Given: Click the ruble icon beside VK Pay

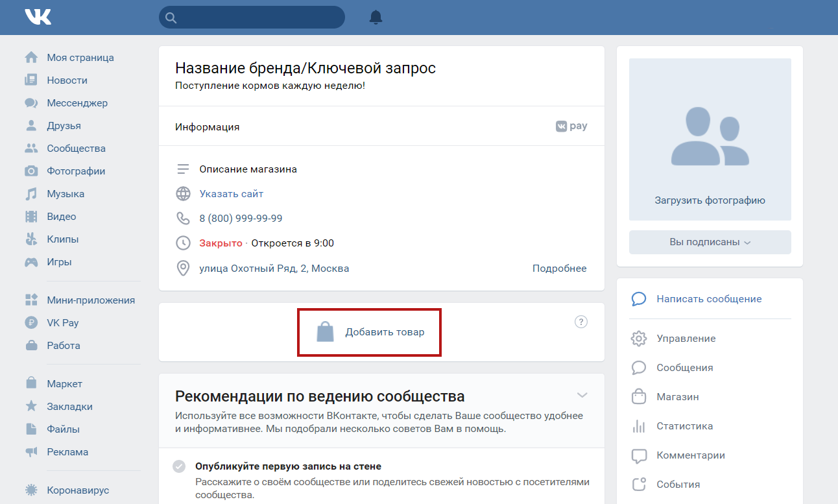Looking at the screenshot, I should click(x=31, y=322).
